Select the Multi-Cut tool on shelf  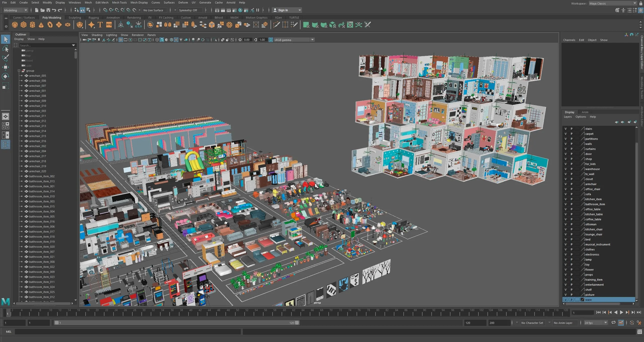(276, 25)
